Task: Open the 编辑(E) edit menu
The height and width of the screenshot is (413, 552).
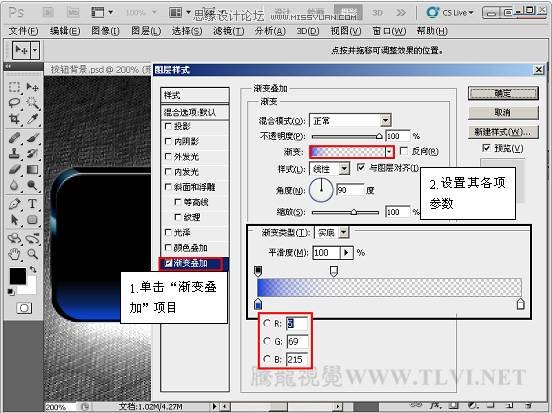Action: coord(65,31)
